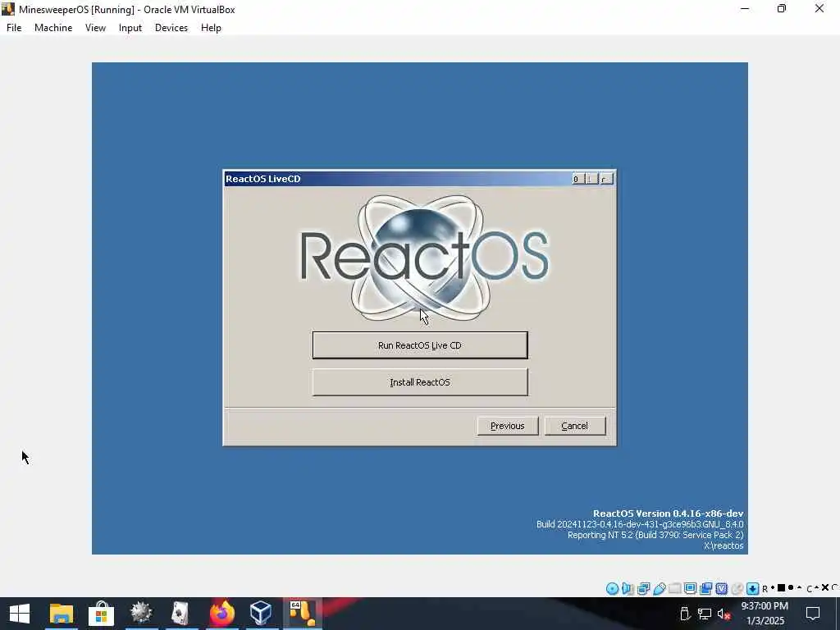The height and width of the screenshot is (630, 840).
Task: Open Microsoft Store from the taskbar
Action: [x=101, y=614]
